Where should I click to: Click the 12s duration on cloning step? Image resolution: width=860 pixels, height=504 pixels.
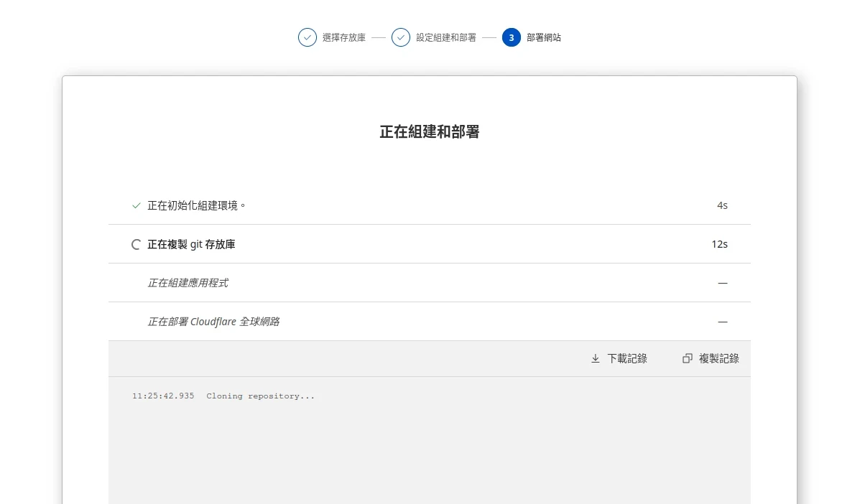[x=719, y=244]
